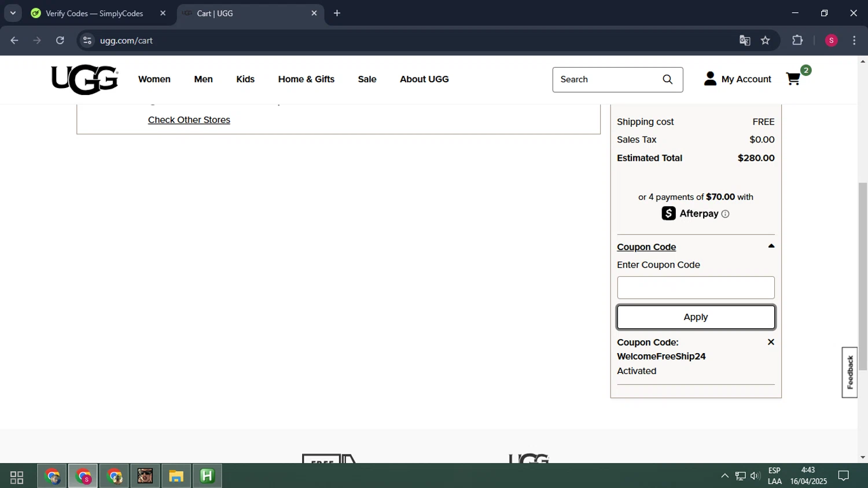
Task: Open the Kids menu
Action: click(245, 79)
